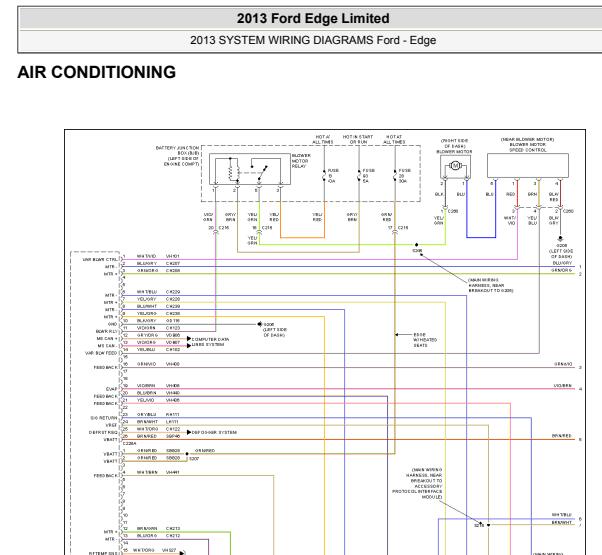Screen dimensions: 602x555
Task: Click the 'S207' splice label
Action: [194, 458]
